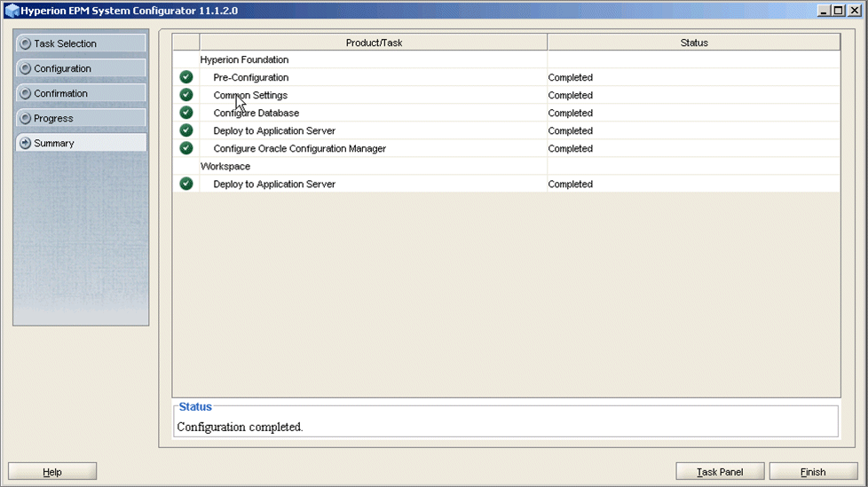The height and width of the screenshot is (487, 868).
Task: Click the Product/Task column header
Action: coord(374,42)
